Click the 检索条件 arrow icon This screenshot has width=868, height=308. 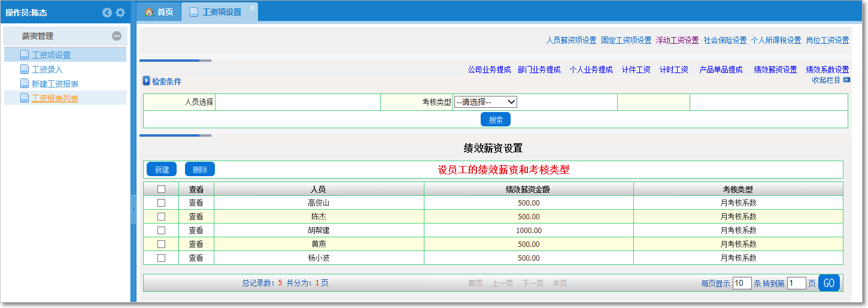pos(146,81)
